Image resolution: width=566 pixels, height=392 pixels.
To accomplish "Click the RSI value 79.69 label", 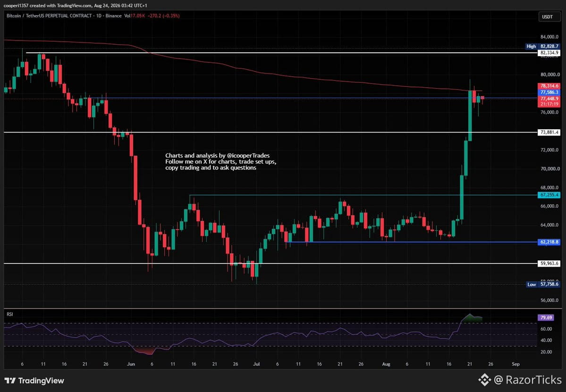I will (545, 318).
